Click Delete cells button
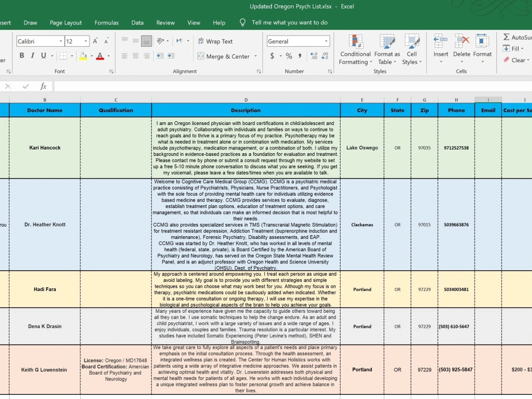532x399 pixels. point(462,48)
